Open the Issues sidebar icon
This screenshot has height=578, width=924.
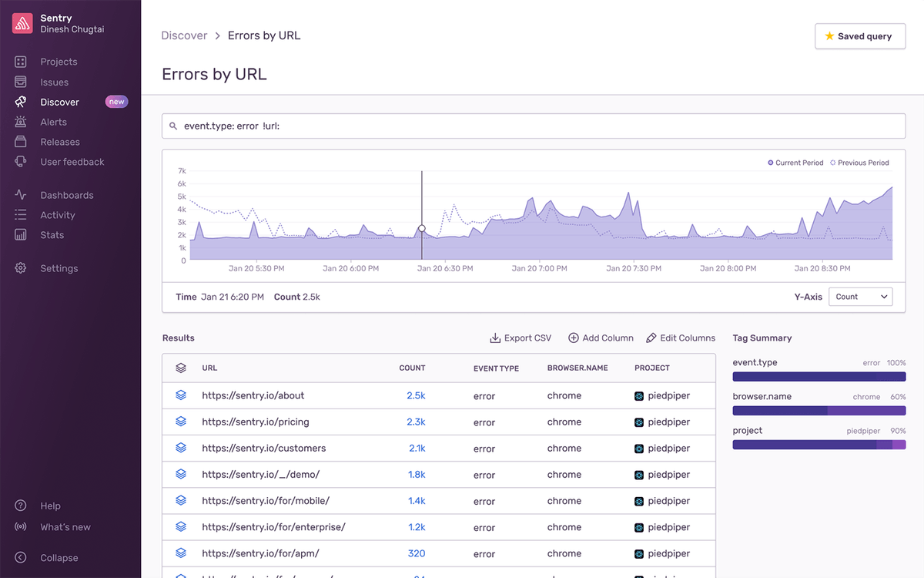[x=21, y=82]
